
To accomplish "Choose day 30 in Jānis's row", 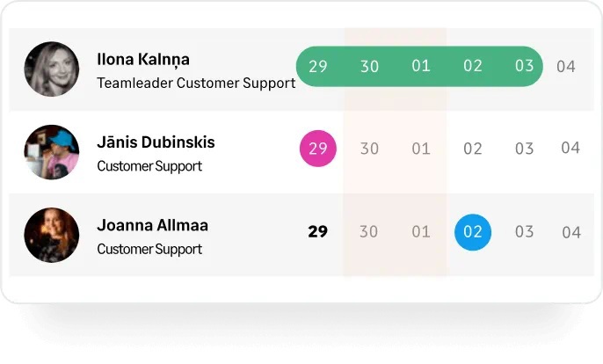I will [369, 149].
